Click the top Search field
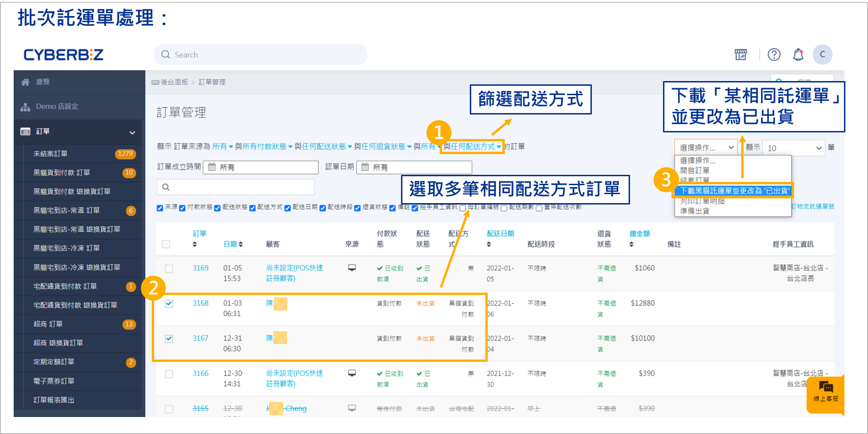This screenshot has width=868, height=434. (x=261, y=55)
